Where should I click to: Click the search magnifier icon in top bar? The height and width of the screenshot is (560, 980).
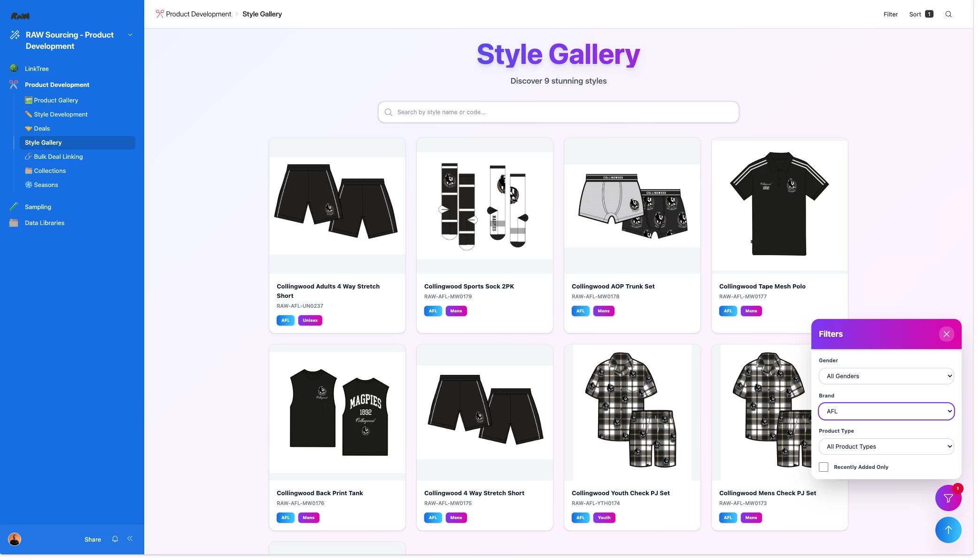click(x=948, y=14)
